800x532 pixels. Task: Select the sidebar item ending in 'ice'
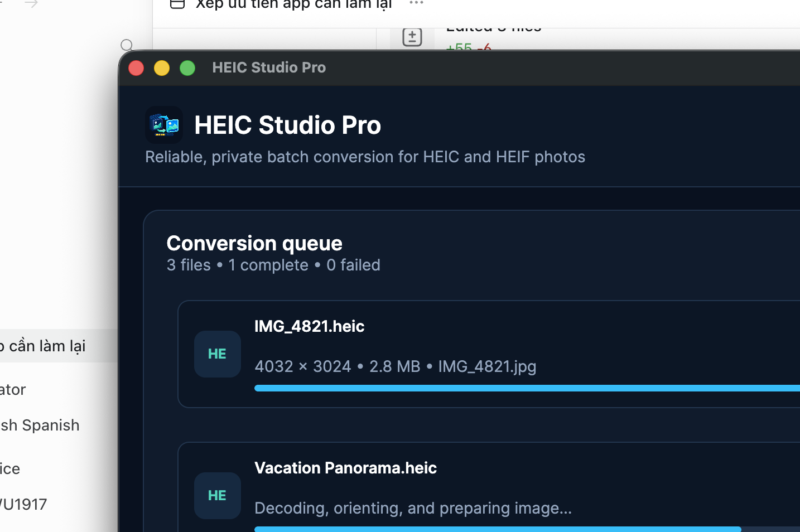(x=10, y=468)
